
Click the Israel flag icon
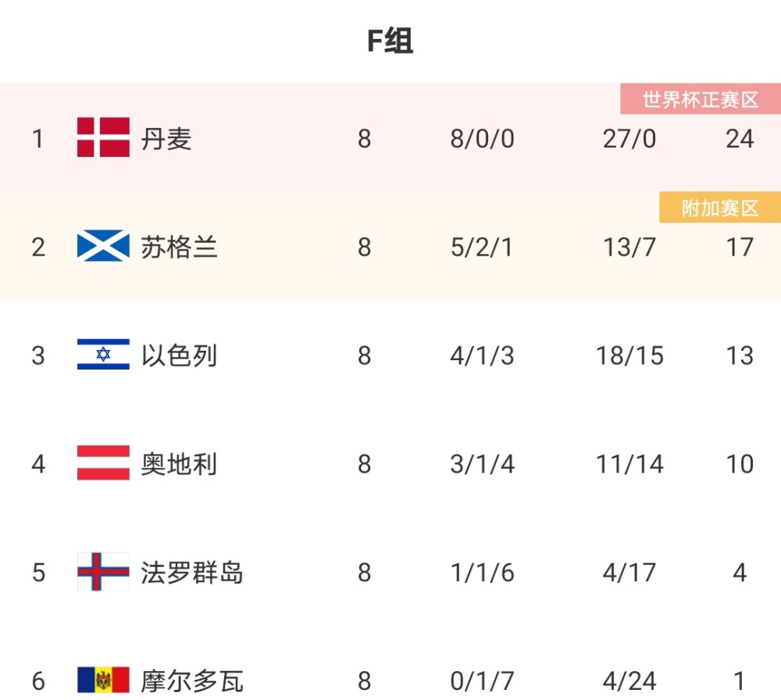click(x=103, y=354)
